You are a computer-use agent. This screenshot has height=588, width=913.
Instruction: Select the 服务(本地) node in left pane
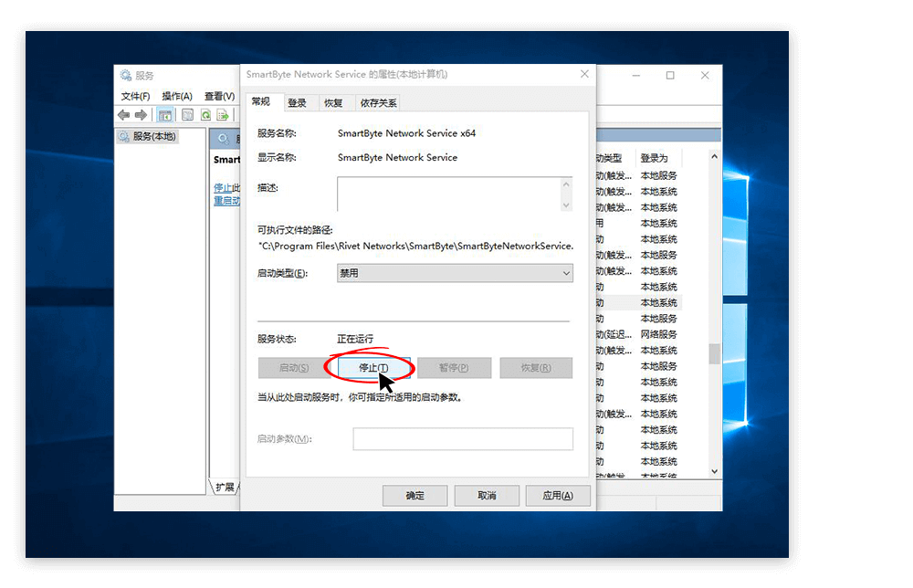pyautogui.click(x=152, y=135)
